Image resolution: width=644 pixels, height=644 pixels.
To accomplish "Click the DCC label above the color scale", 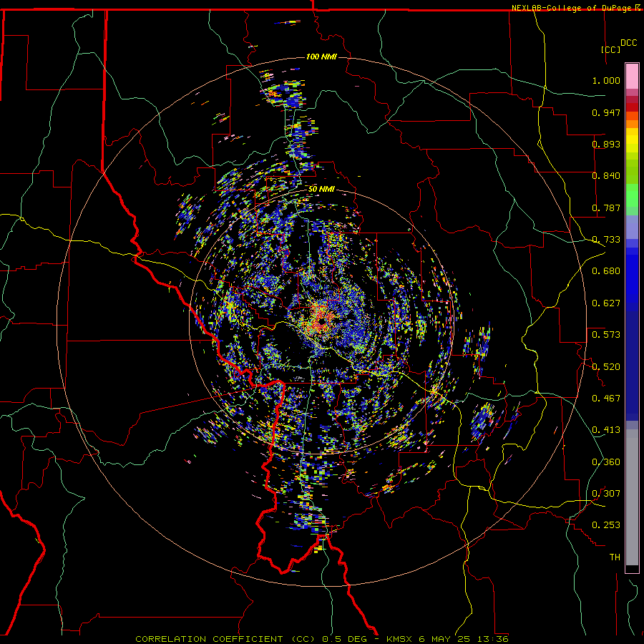I will (x=628, y=43).
